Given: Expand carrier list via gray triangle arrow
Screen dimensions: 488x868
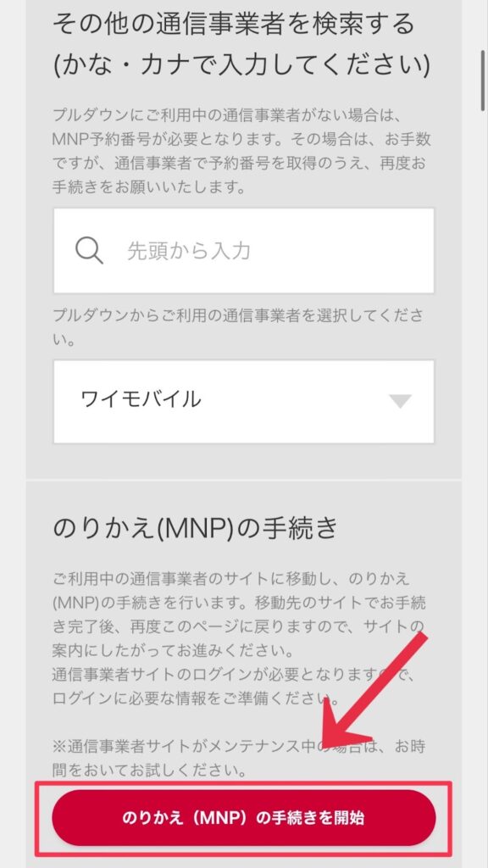Looking at the screenshot, I should pos(400,401).
